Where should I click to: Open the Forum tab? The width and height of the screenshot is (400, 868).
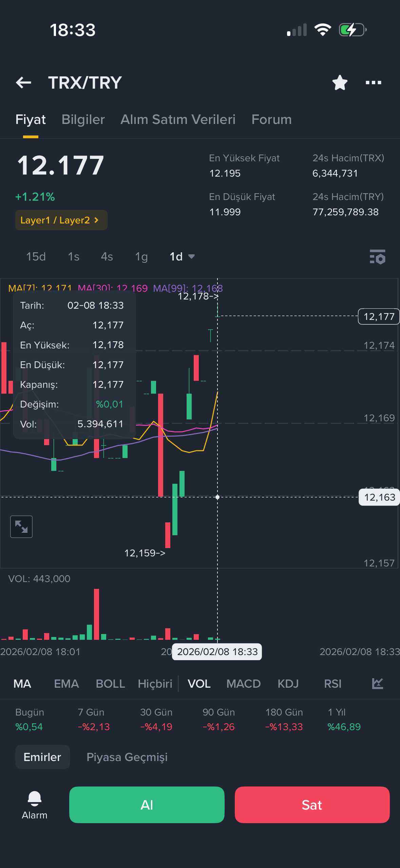tap(271, 120)
